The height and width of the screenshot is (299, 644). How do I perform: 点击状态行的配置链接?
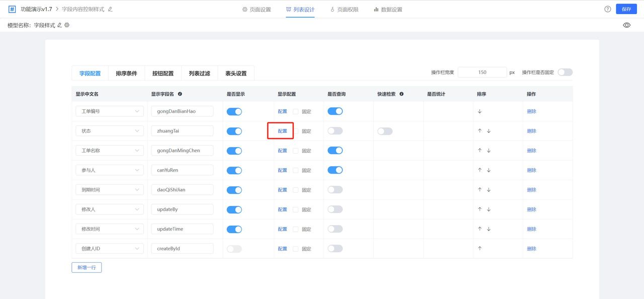pyautogui.click(x=282, y=130)
